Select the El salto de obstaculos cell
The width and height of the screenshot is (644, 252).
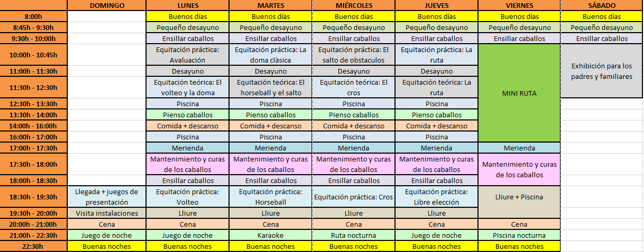[354, 55]
